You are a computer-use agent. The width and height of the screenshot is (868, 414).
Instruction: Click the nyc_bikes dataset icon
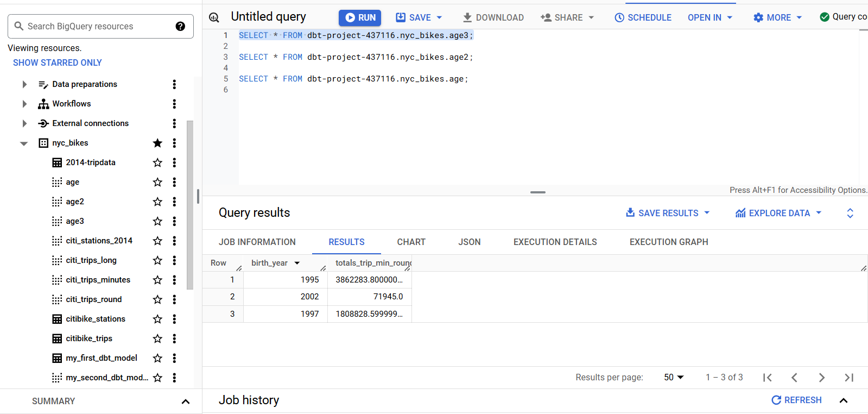coord(43,143)
